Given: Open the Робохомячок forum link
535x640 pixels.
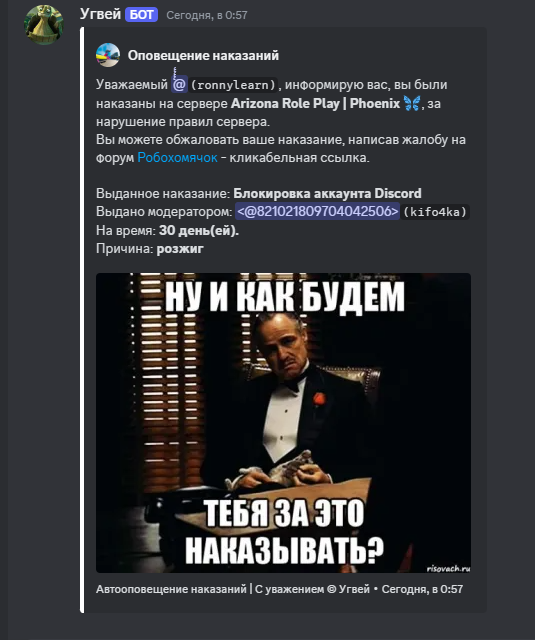Looking at the screenshot, I should [177, 158].
